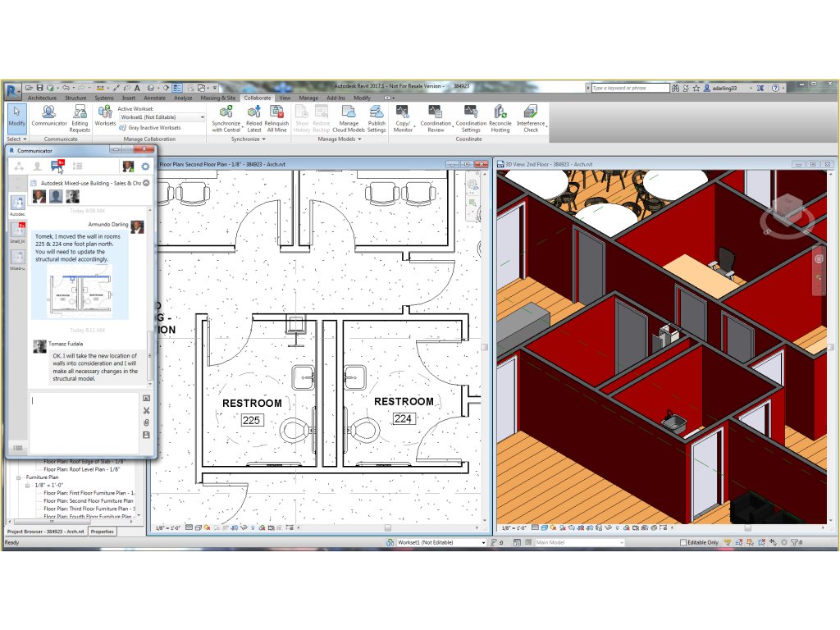Expand the Select panel dropdown
The image size is (840, 630).
(x=16, y=139)
